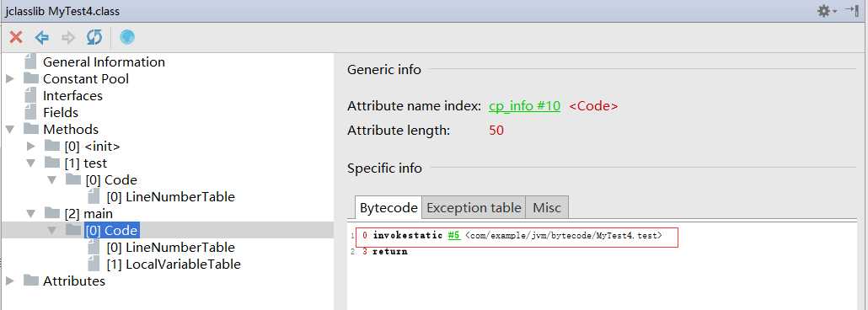Image resolution: width=868 pixels, height=310 pixels.
Task: Open the web browser globe icon
Action: pyautogui.click(x=127, y=37)
